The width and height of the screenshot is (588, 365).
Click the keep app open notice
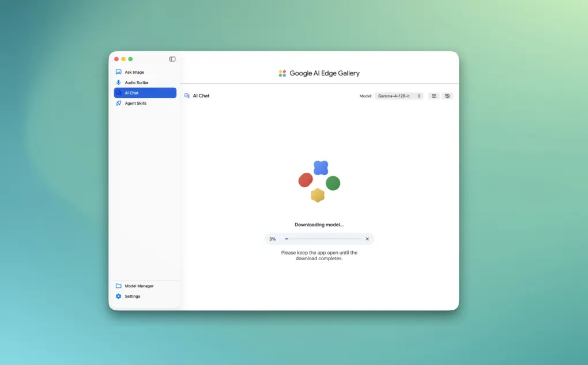(319, 256)
